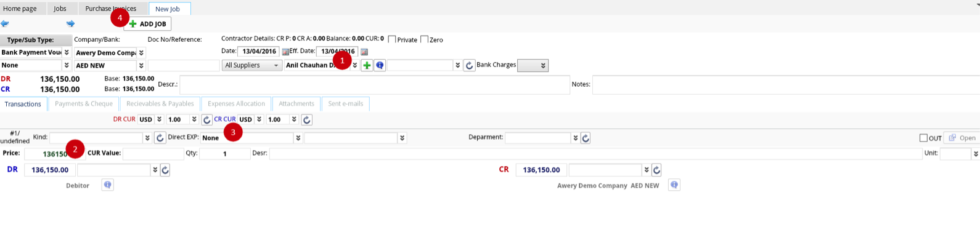Open the Payments & Cheque tab
The image size is (980, 227).
coord(84,103)
